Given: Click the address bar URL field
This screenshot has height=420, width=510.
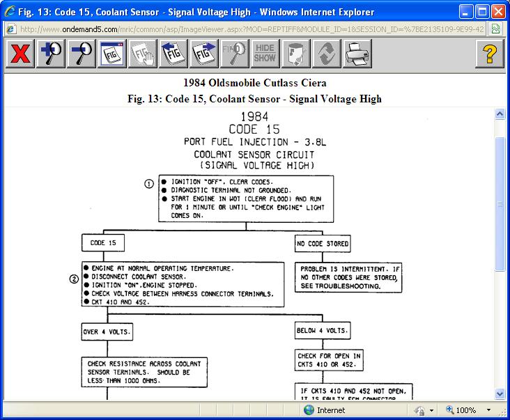Looking at the screenshot, I should pyautogui.click(x=252, y=29).
